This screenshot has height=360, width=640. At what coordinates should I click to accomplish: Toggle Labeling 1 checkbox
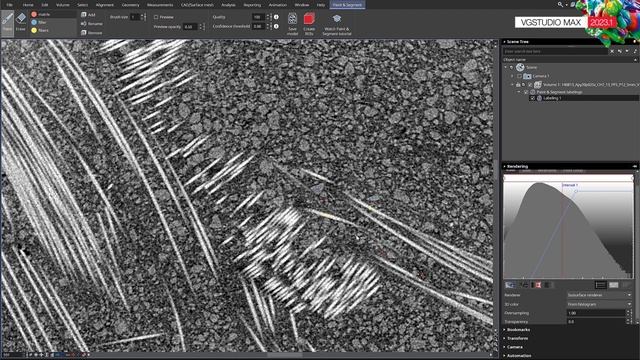tap(532, 98)
